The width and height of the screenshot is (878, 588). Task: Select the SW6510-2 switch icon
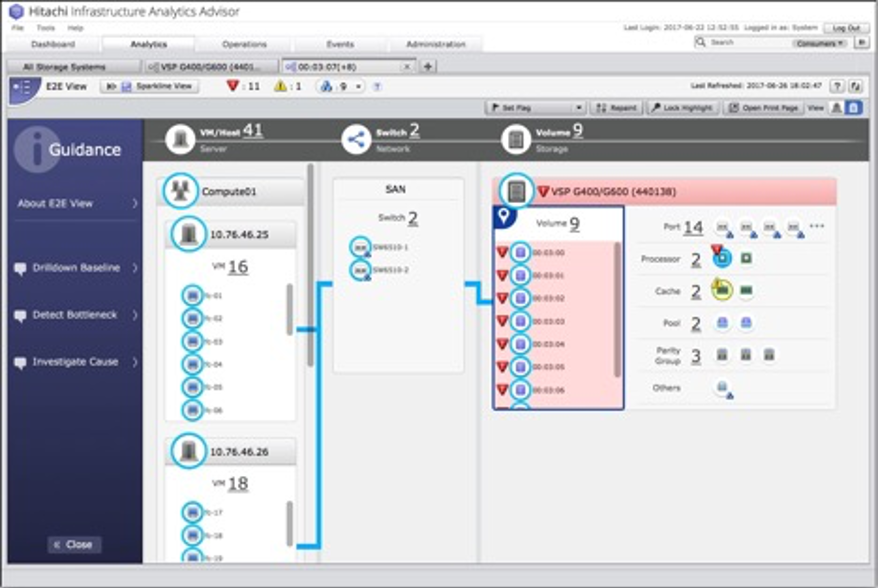361,270
